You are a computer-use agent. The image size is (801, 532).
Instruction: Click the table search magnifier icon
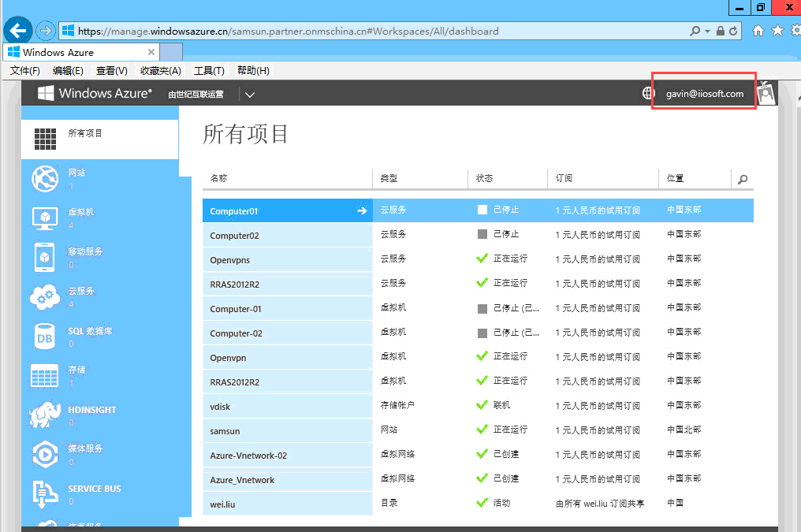[x=743, y=179]
